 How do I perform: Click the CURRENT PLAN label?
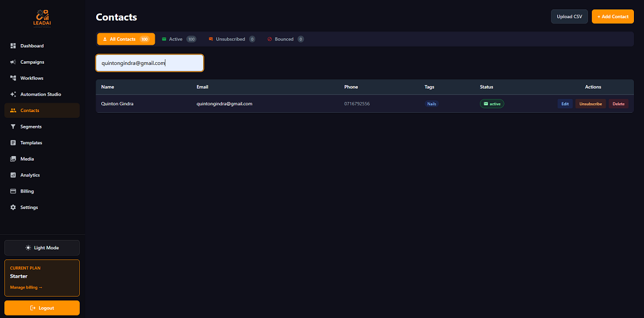[25, 268]
